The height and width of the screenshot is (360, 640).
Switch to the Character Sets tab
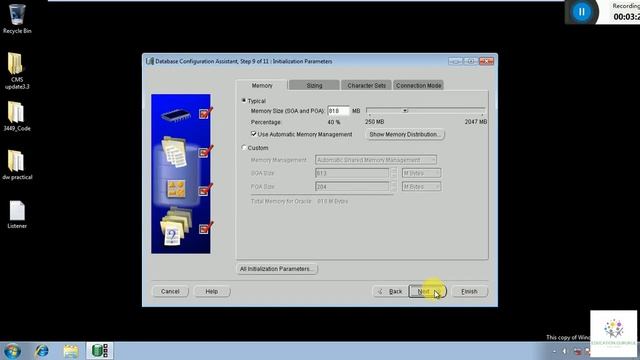(366, 85)
